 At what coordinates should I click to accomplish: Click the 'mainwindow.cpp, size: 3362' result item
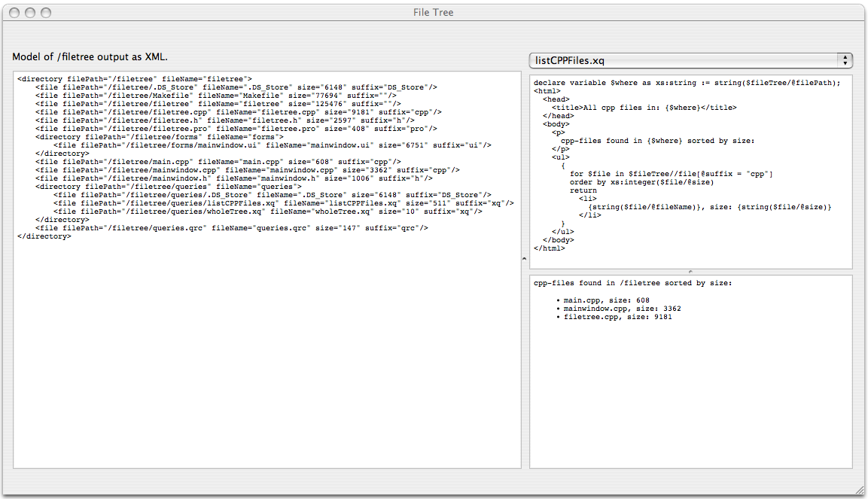(x=622, y=309)
